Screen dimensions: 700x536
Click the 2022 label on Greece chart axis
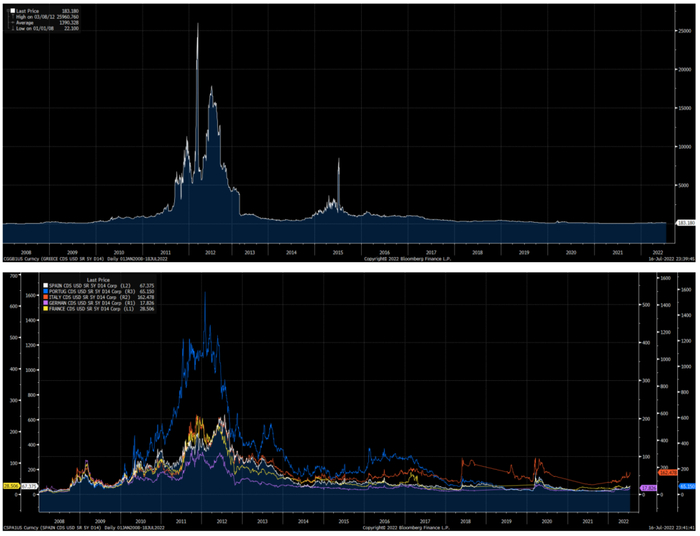click(x=658, y=252)
